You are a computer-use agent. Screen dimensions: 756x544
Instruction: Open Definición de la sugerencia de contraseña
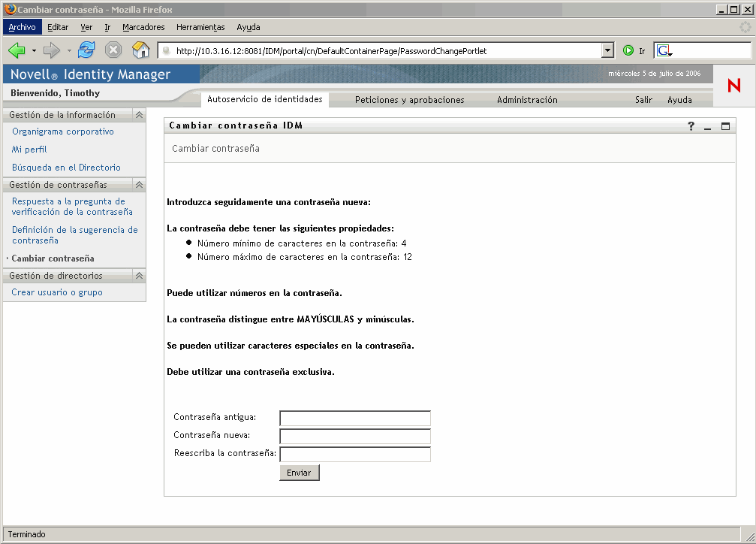[75, 234]
